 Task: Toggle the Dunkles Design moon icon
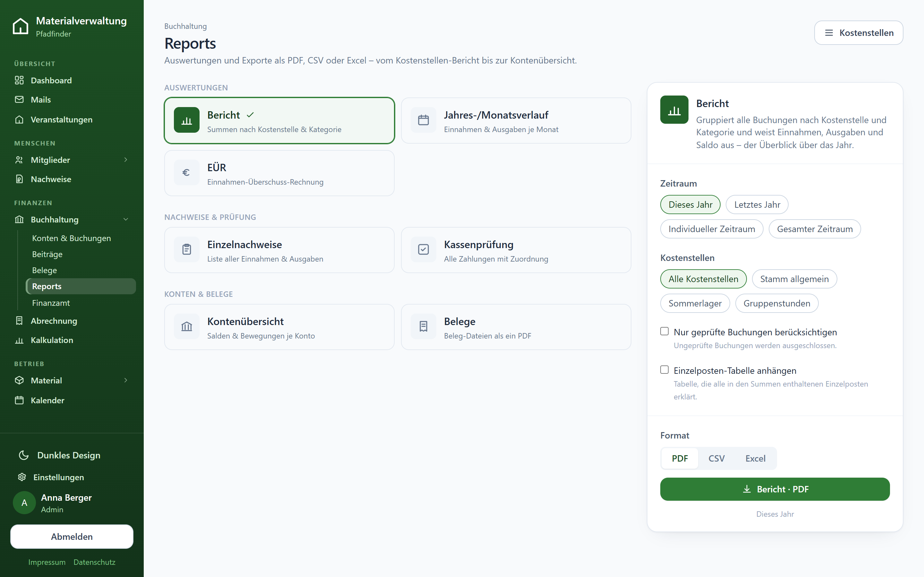point(24,455)
